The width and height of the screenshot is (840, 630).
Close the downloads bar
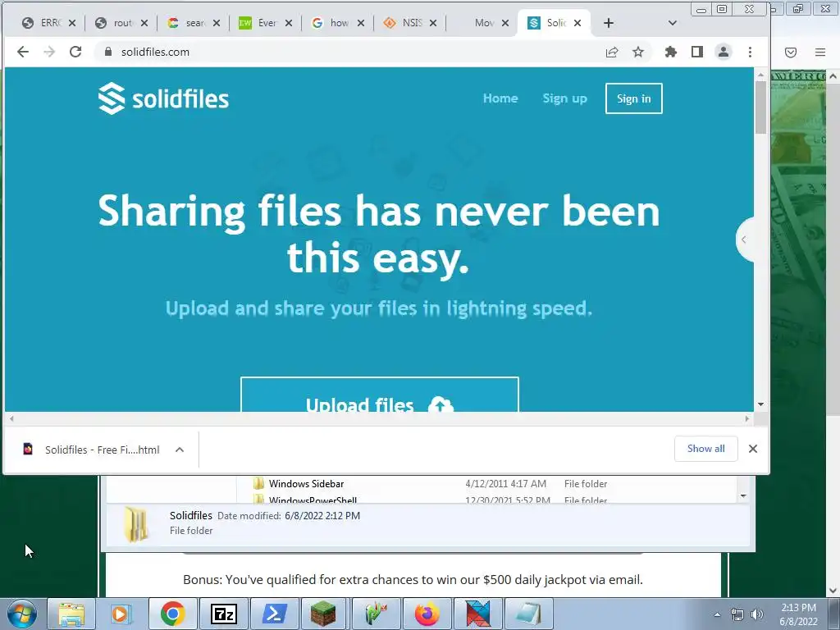pyautogui.click(x=753, y=449)
